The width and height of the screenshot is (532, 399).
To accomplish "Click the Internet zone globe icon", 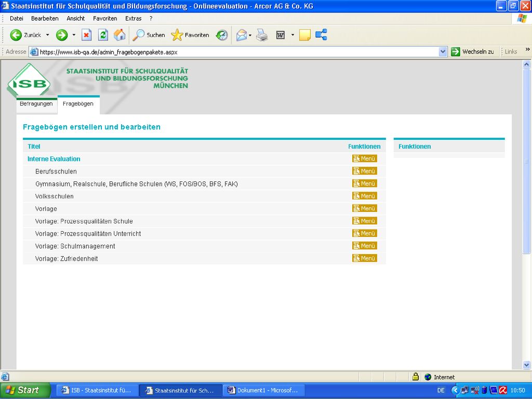I will click(x=428, y=377).
